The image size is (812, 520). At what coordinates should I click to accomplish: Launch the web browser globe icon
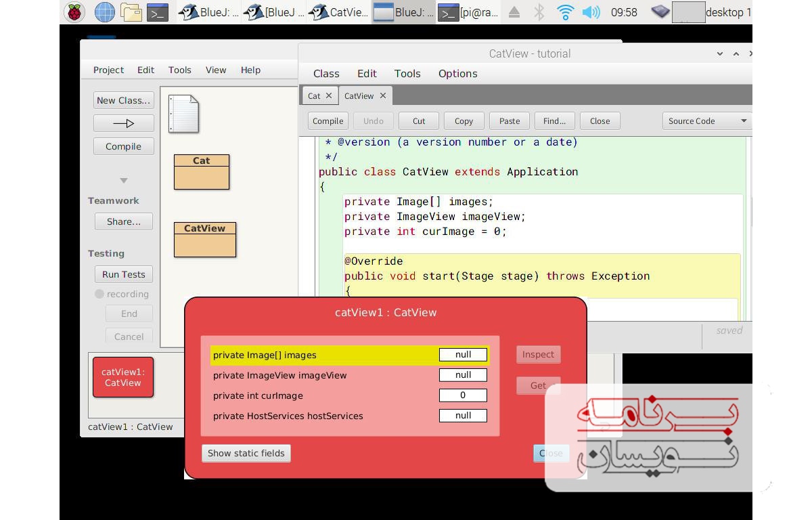point(104,12)
